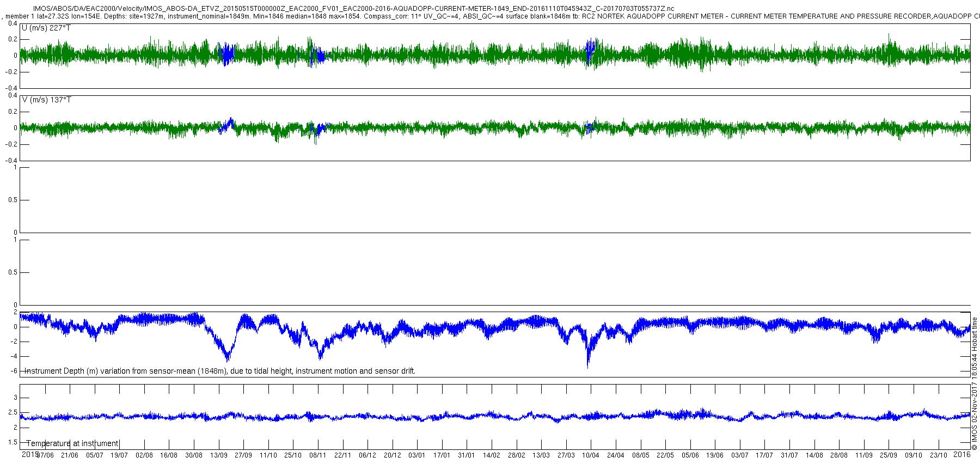
Task: Select the 22/11 date tick label
Action: pyautogui.click(x=342, y=455)
